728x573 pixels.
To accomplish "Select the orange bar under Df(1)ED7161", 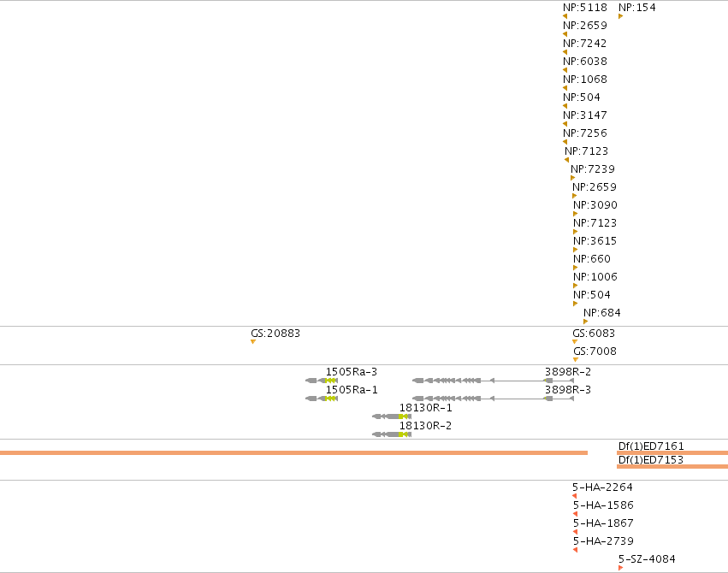I will pyautogui.click(x=672, y=452).
